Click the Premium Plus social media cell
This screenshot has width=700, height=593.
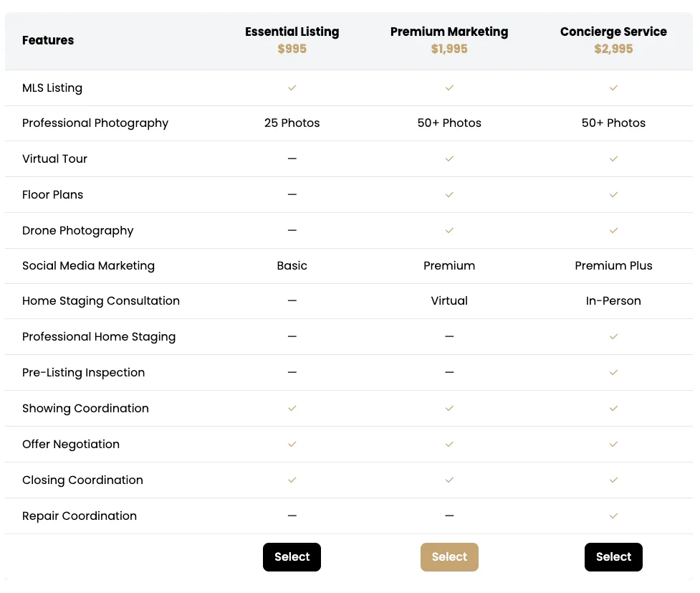pyautogui.click(x=613, y=265)
